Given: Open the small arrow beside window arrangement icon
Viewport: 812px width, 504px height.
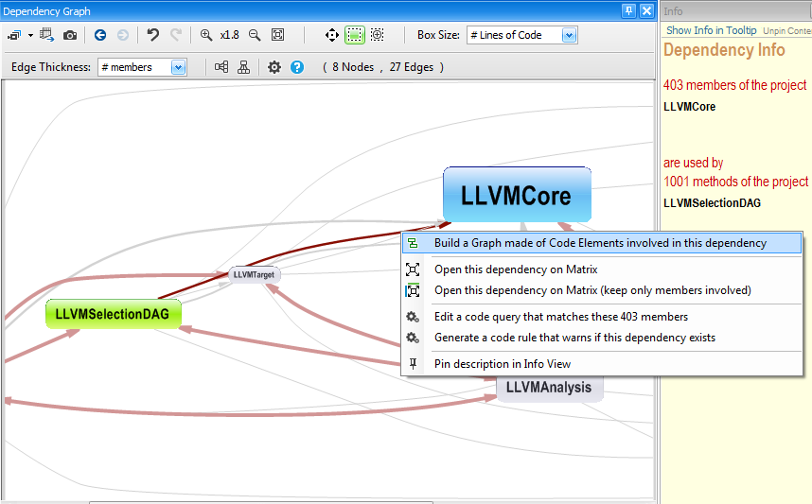Looking at the screenshot, I should tap(30, 35).
